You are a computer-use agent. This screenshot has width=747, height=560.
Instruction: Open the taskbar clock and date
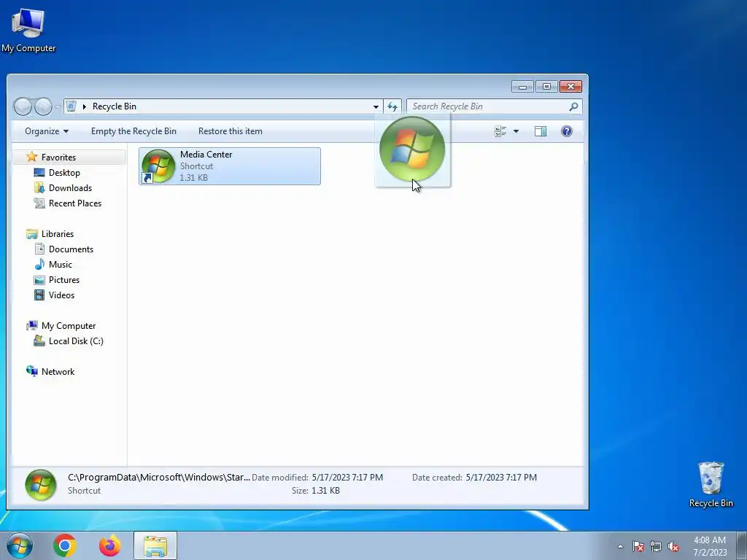click(x=710, y=546)
